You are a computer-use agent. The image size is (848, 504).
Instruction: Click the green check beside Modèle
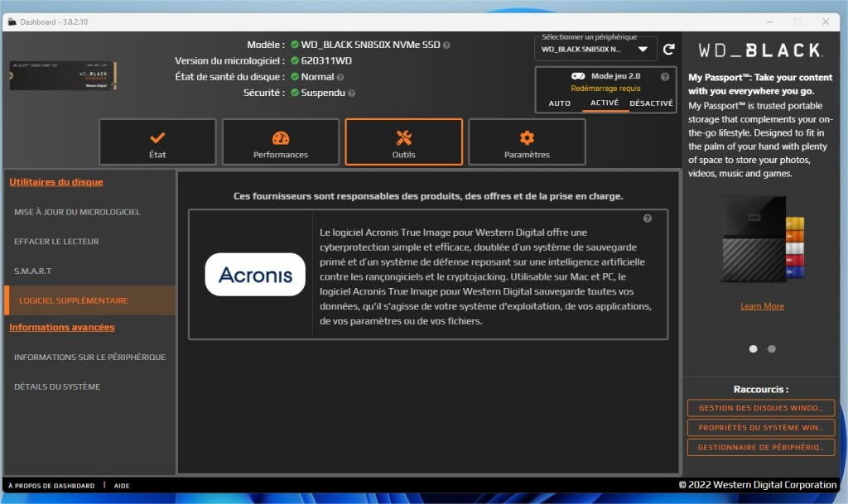tap(295, 45)
